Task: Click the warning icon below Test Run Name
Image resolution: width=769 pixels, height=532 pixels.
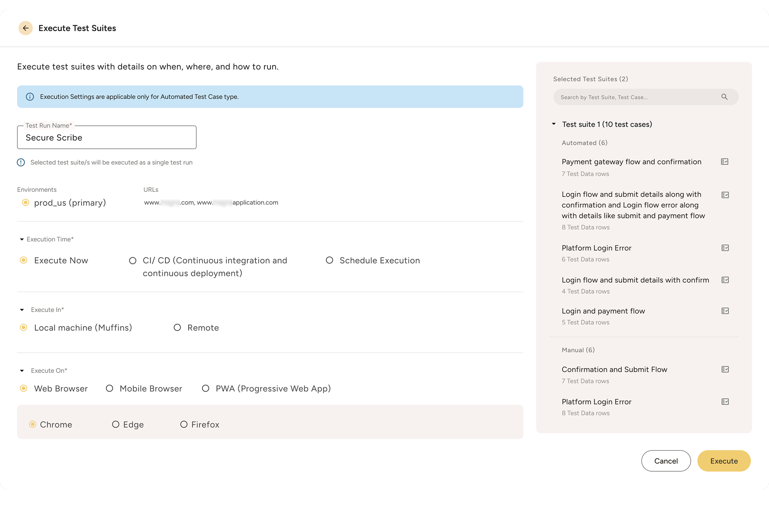Action: tap(21, 162)
